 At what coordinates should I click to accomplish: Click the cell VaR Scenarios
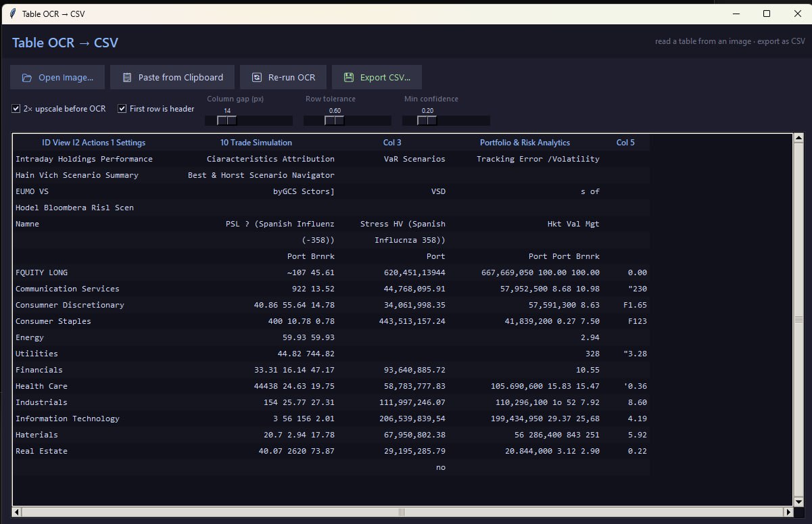point(414,159)
